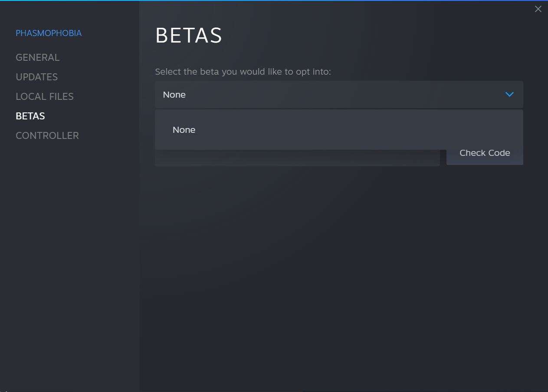This screenshot has height=392, width=548.
Task: Select the BETAS tab in sidebar
Action: click(x=30, y=116)
